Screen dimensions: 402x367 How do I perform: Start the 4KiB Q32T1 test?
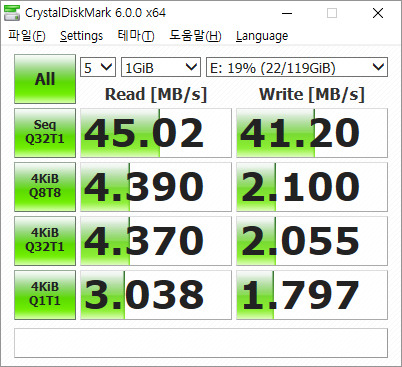point(45,241)
